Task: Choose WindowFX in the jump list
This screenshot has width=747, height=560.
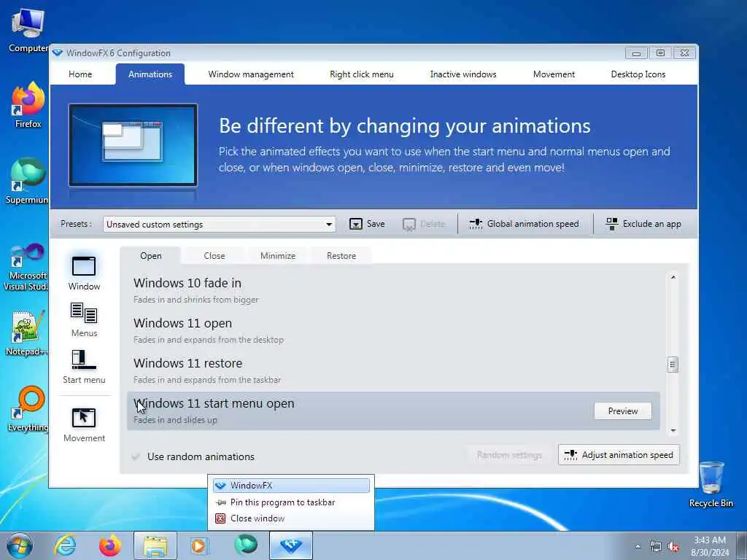Action: [291, 486]
